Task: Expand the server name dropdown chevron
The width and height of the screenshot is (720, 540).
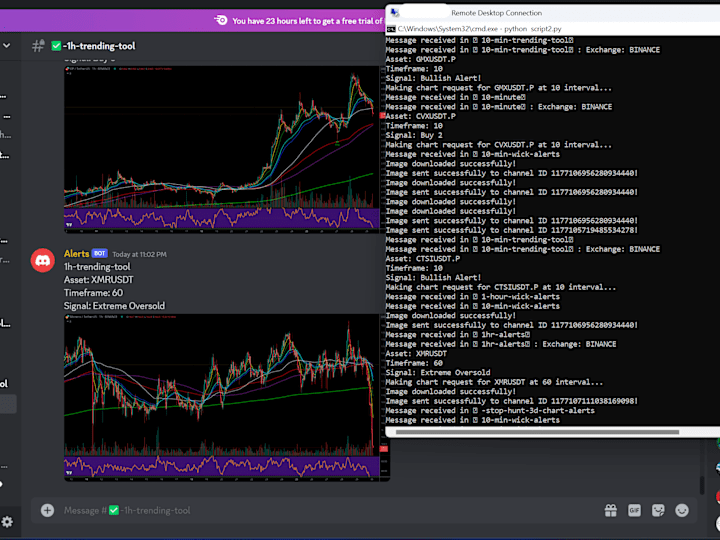Action: 6,45
